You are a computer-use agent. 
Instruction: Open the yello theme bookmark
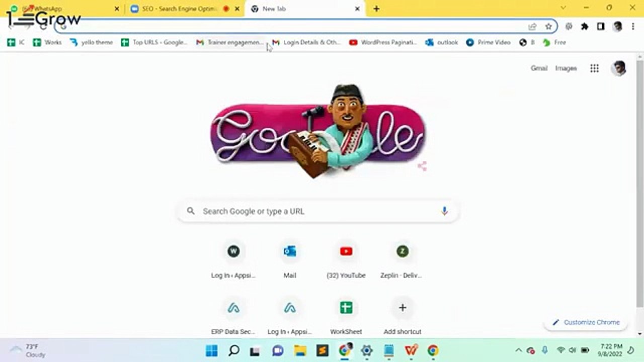click(92, 42)
